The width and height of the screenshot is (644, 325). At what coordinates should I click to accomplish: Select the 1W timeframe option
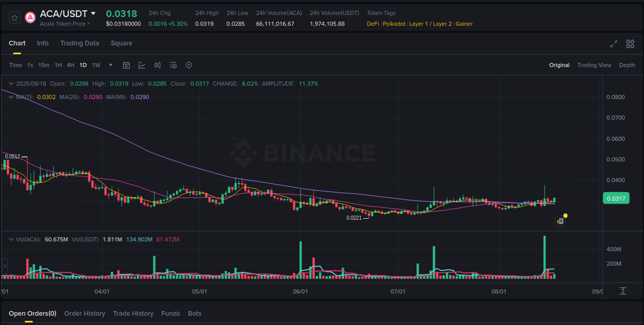(x=96, y=65)
